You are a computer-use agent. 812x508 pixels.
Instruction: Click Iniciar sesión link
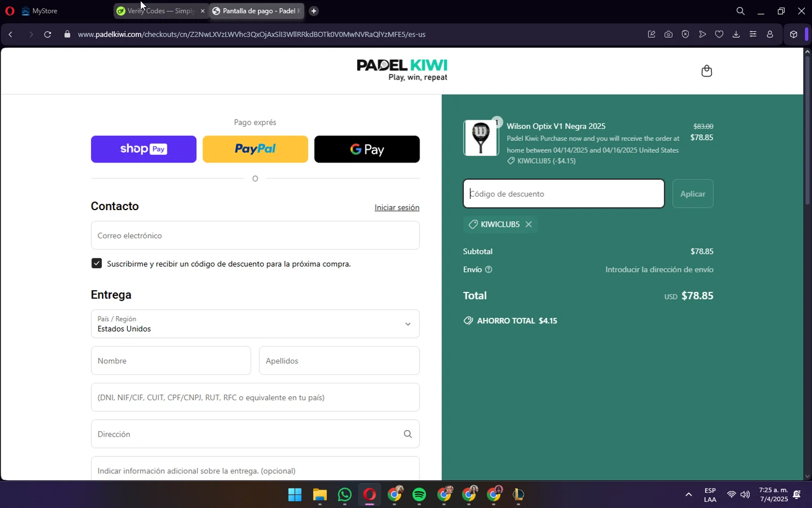click(397, 207)
